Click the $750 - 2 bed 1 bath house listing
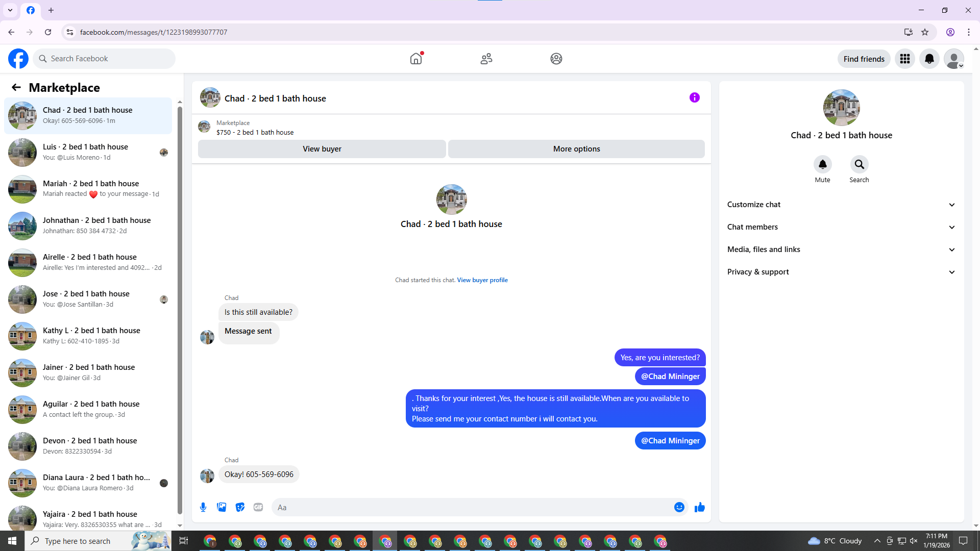The height and width of the screenshot is (551, 980). tap(255, 132)
